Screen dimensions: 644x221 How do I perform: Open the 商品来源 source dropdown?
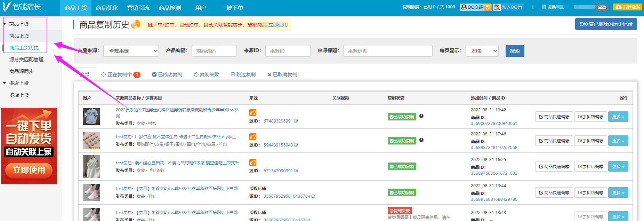coord(131,51)
